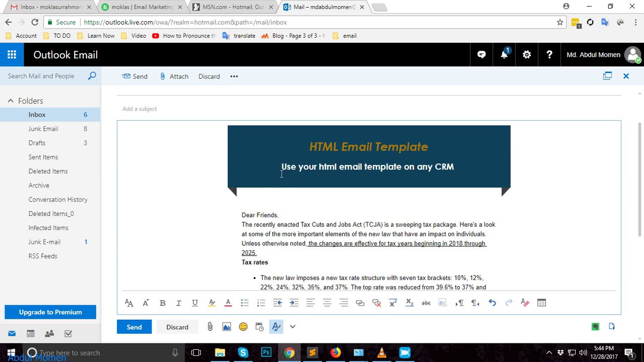644x362 pixels.
Task: Attach a file with paperclip icon
Action: coord(210,327)
